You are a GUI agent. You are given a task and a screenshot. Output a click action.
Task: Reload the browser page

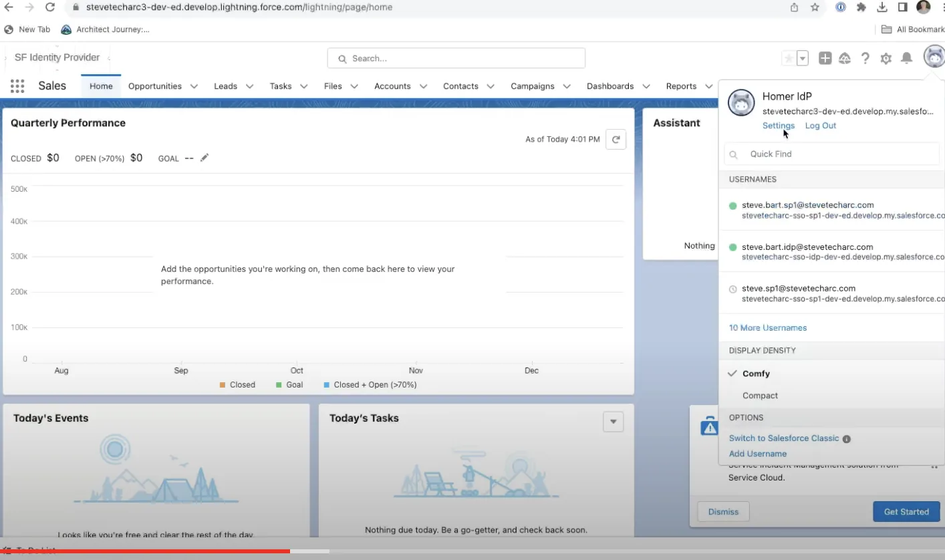(x=50, y=7)
